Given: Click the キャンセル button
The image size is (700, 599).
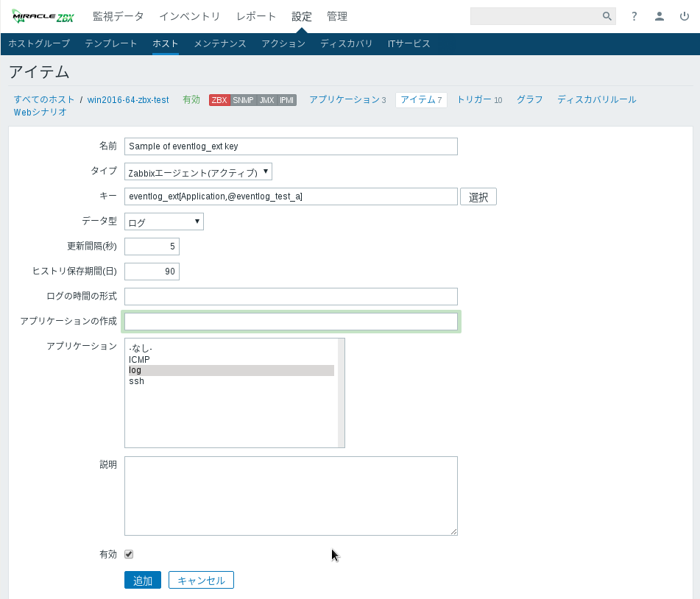Looking at the screenshot, I should click(x=201, y=580).
